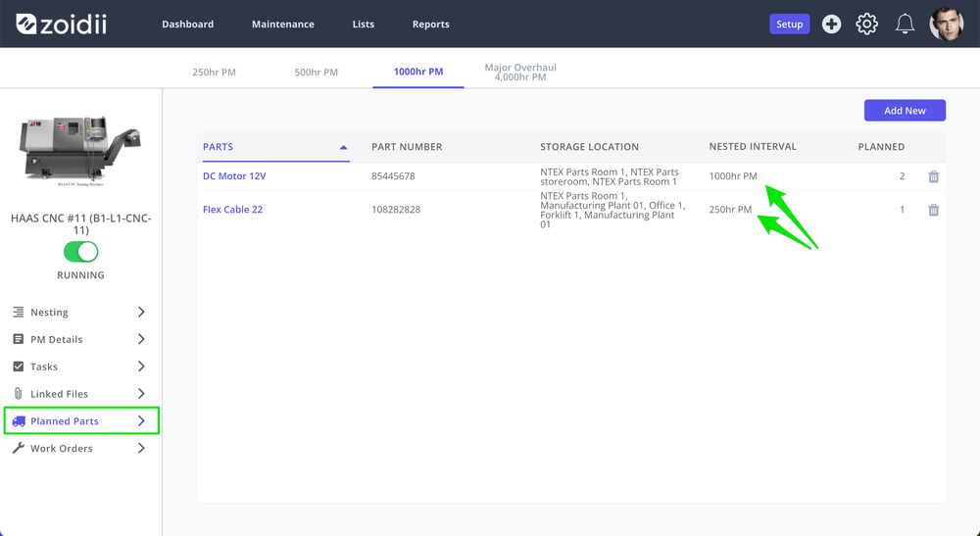Viewport: 980px width, 536px height.
Task: Delete the Flex Cable 22 row
Action: click(x=933, y=210)
